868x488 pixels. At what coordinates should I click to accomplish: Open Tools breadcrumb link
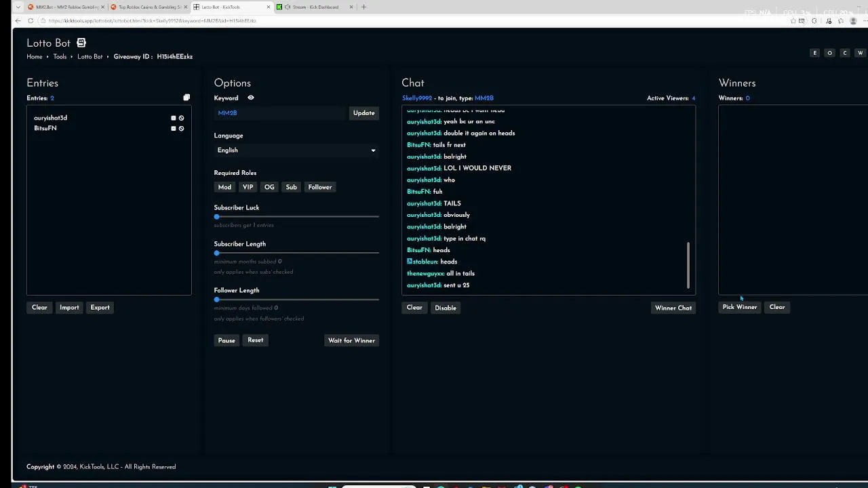[60, 57]
